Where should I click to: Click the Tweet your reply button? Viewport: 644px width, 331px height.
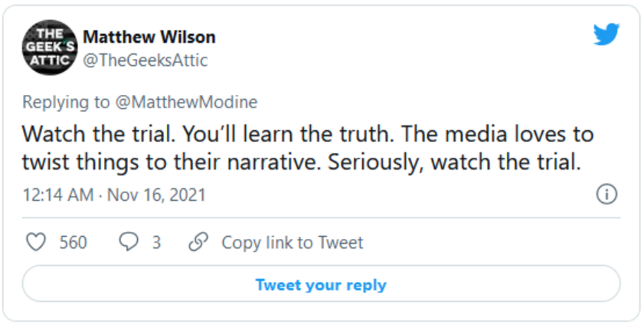(x=321, y=285)
